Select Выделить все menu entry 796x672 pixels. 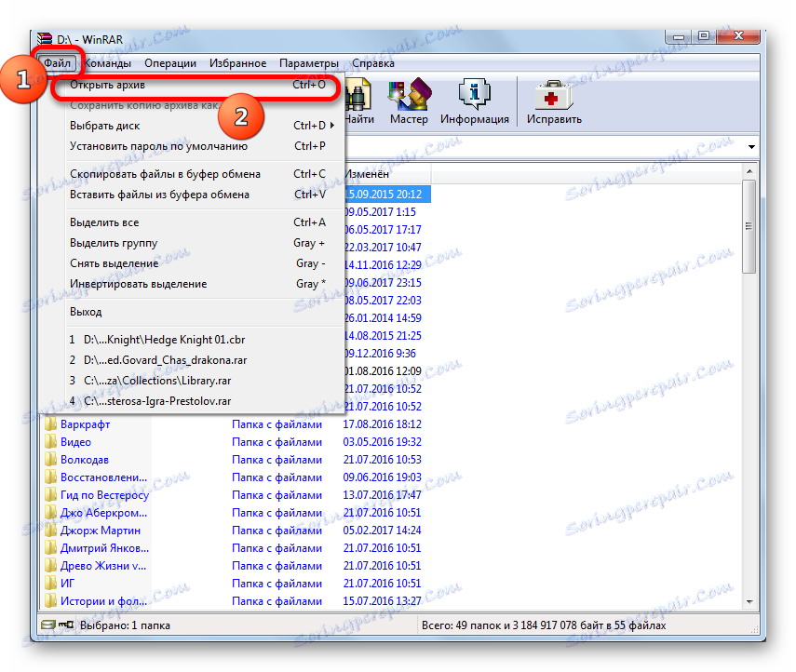click(102, 222)
